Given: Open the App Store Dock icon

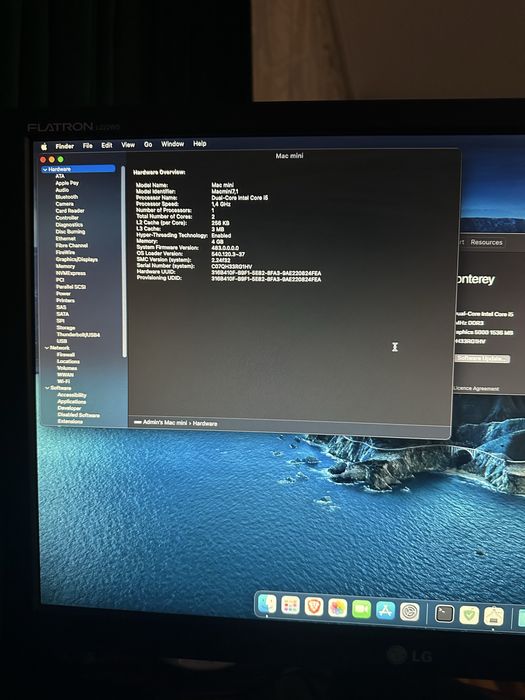Looking at the screenshot, I should pyautogui.click(x=385, y=610).
